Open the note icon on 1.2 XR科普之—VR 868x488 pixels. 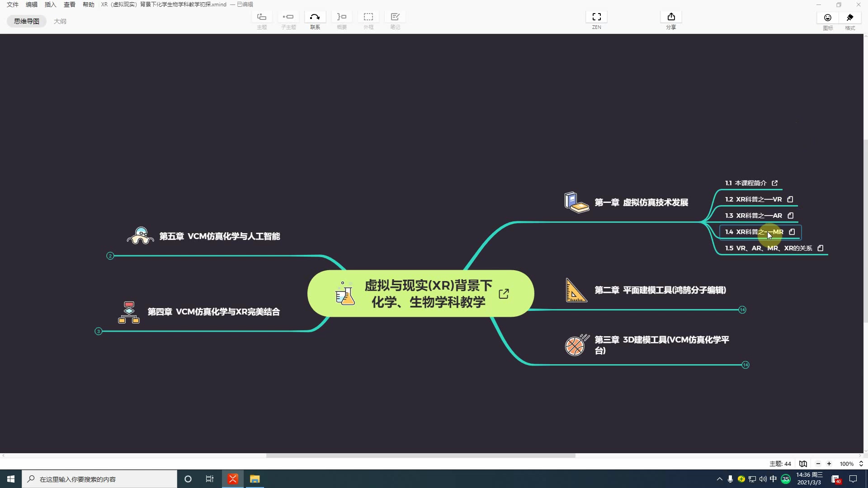click(x=790, y=199)
